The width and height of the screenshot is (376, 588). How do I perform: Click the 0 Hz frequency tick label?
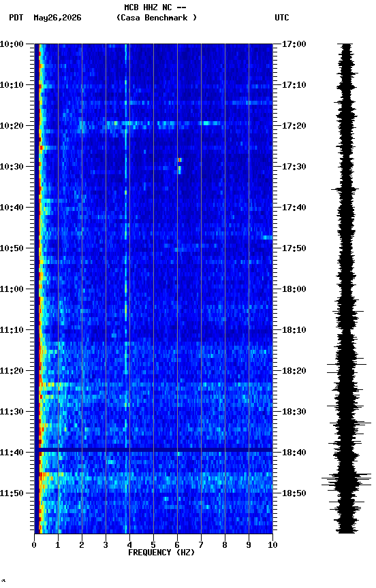click(x=34, y=545)
